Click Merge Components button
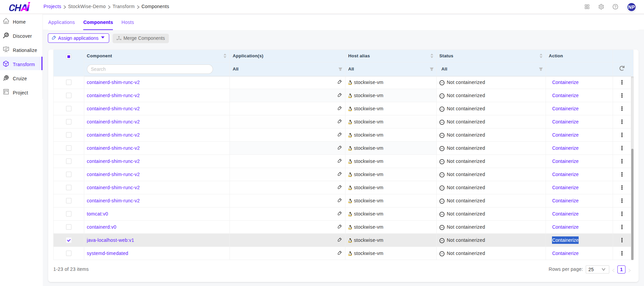Screen dimensions: 644x286 pyautogui.click(x=141, y=38)
